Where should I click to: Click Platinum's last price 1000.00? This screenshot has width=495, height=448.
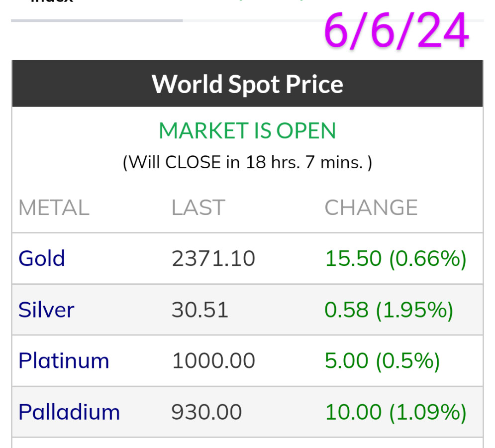pos(213,360)
